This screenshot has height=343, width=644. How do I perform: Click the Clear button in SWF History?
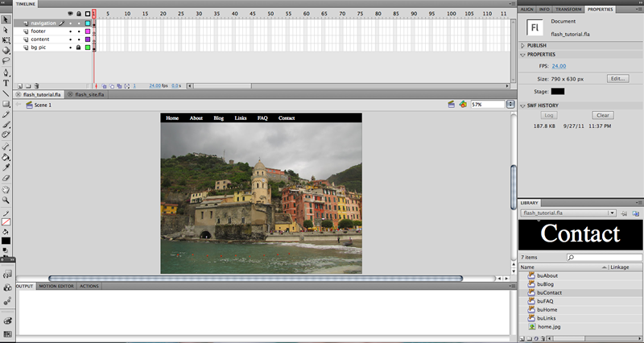[602, 115]
